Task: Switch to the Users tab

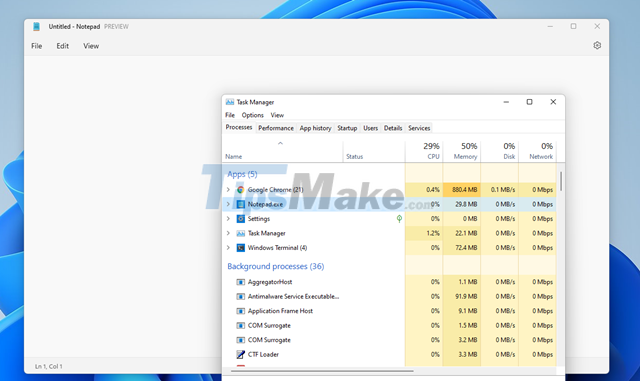Action: coord(370,128)
